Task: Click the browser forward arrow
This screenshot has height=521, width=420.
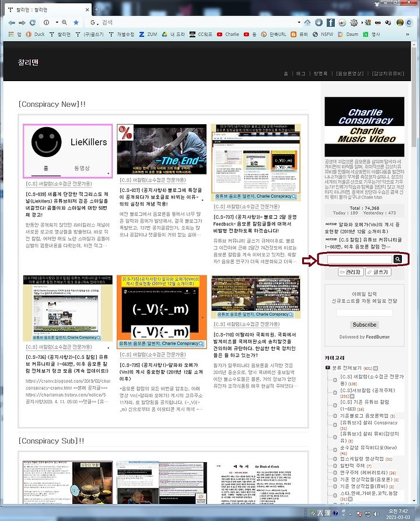Action: 22,23
